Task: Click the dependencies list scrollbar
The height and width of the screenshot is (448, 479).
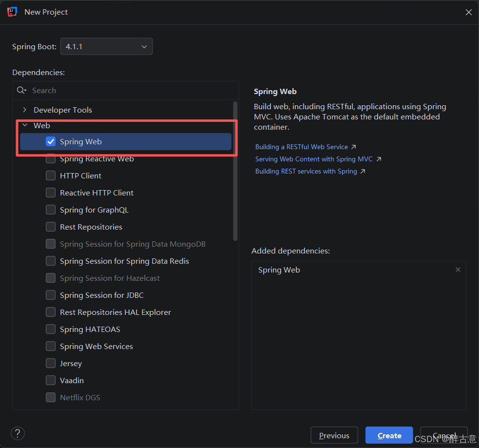Action: pos(235,171)
